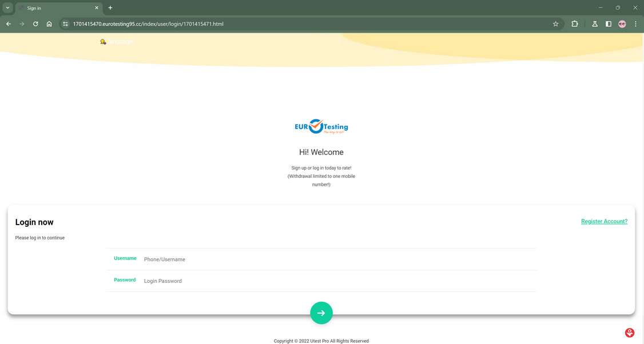Expand the tab search dropdown arrow
Viewport: 644px width, 344px height.
(x=7, y=8)
